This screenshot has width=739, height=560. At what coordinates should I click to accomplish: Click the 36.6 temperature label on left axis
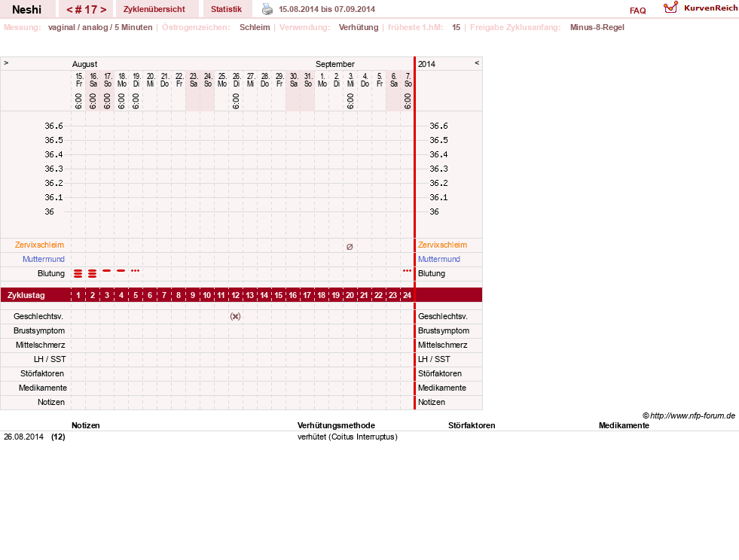[53, 126]
